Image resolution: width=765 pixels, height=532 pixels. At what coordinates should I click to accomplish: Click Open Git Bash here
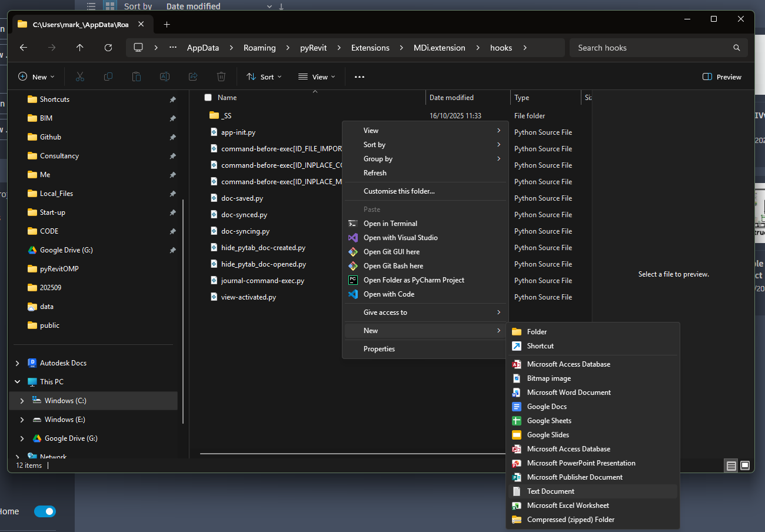point(393,266)
